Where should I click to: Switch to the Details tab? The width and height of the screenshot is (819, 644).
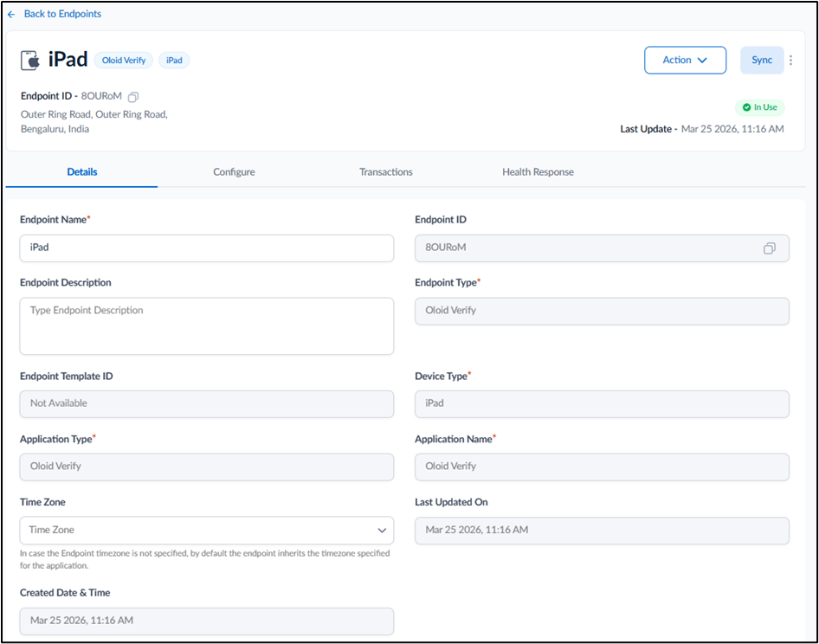[82, 172]
